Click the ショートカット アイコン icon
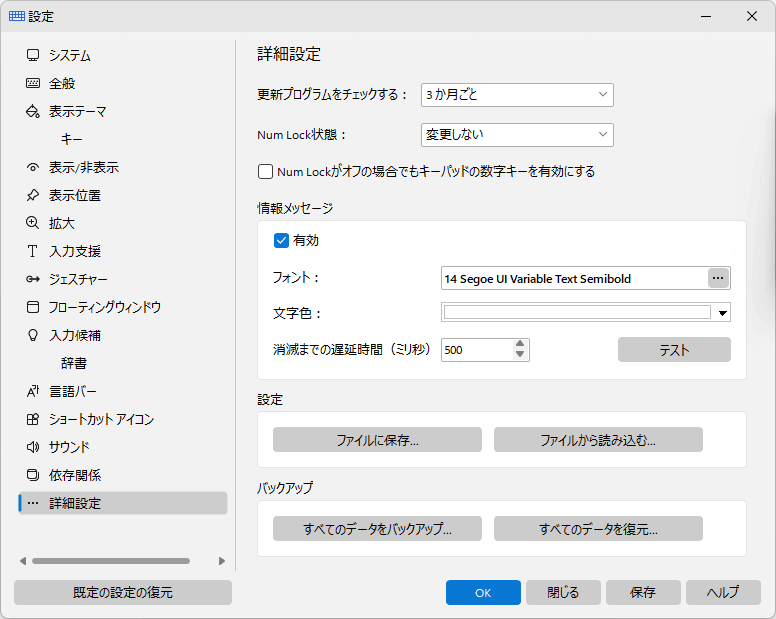 tap(33, 420)
